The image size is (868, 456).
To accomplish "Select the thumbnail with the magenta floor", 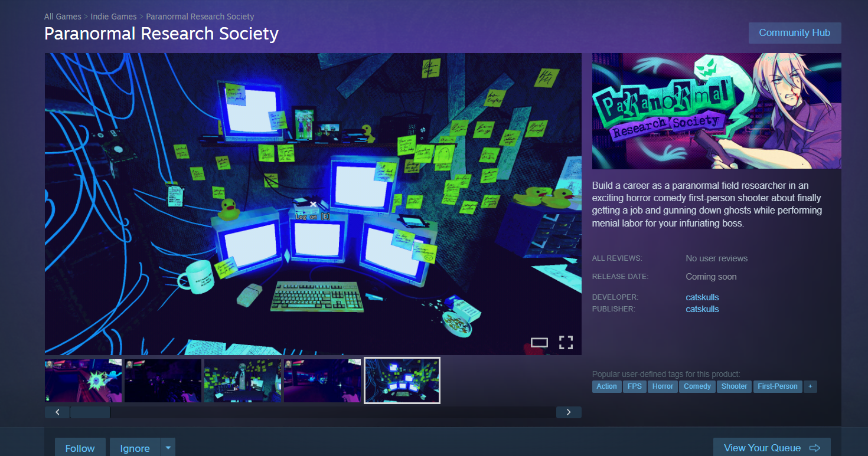I will 322,380.
